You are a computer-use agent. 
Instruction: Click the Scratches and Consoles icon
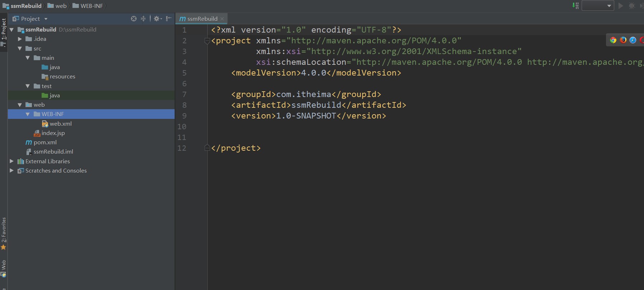pyautogui.click(x=21, y=171)
